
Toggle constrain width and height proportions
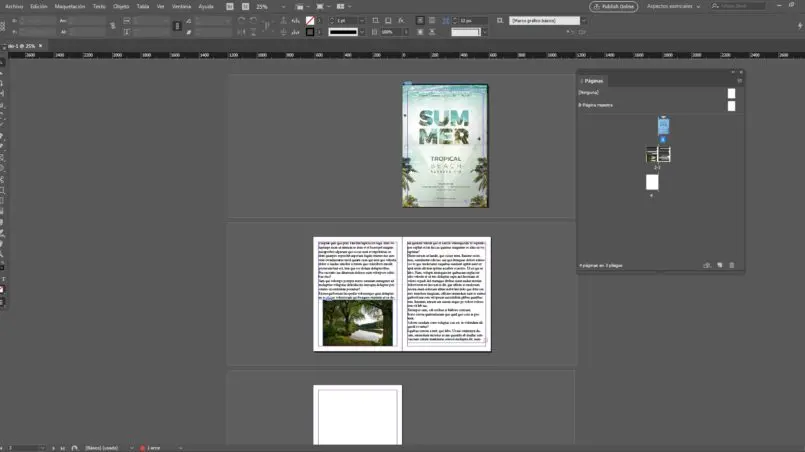click(x=112, y=26)
